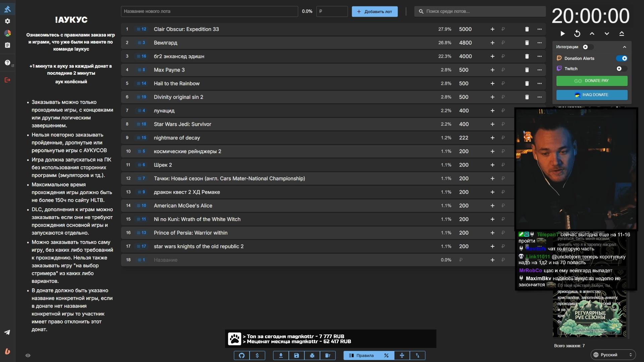This screenshot has height=362, width=644.
Task: Click the bug report icon
Action: [x=312, y=356]
